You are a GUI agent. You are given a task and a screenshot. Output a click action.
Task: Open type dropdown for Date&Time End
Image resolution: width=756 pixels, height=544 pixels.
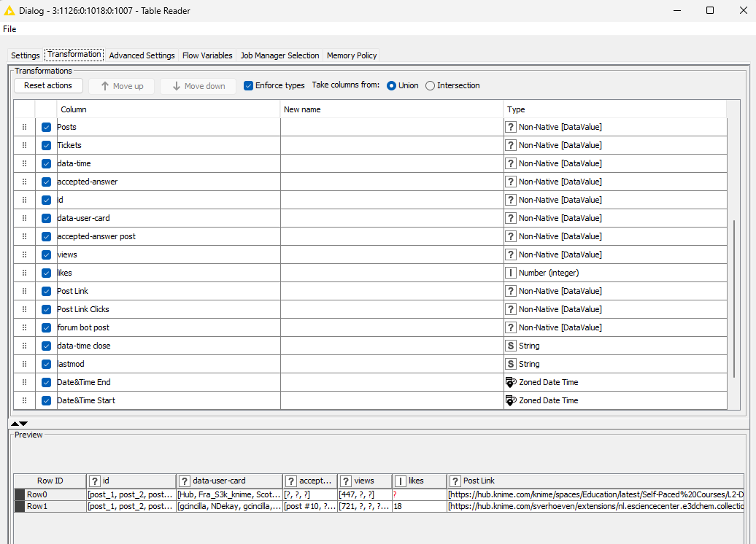(615, 382)
